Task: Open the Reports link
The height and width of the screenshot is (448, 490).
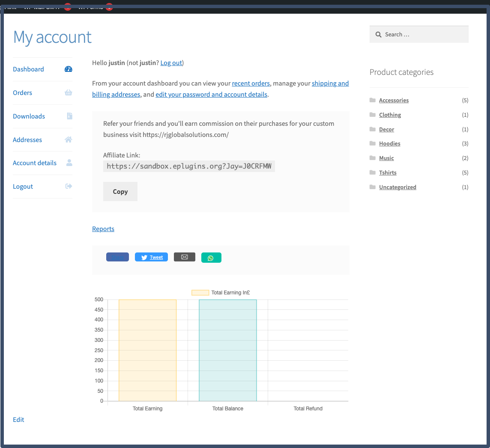Action: click(103, 229)
